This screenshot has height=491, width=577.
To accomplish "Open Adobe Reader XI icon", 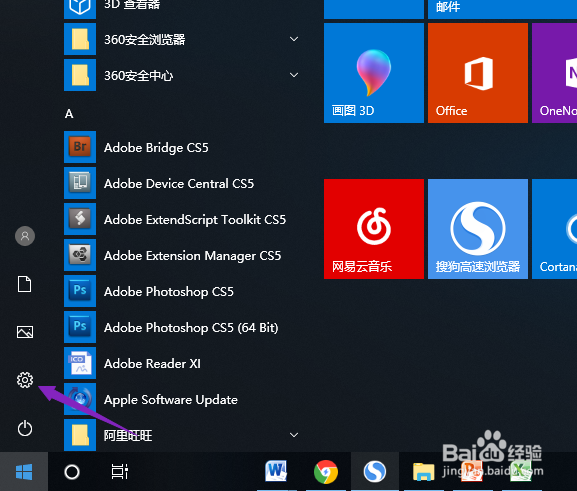I will pyautogui.click(x=80, y=363).
